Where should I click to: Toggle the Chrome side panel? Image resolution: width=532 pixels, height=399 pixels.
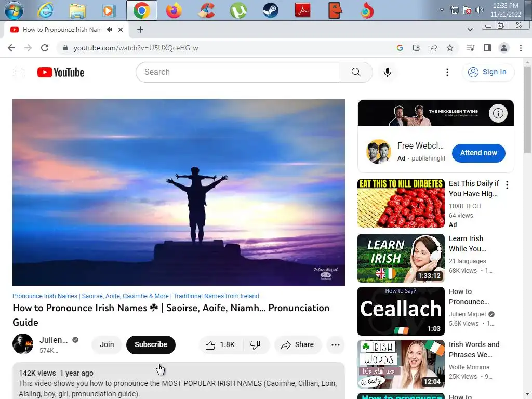tap(487, 48)
